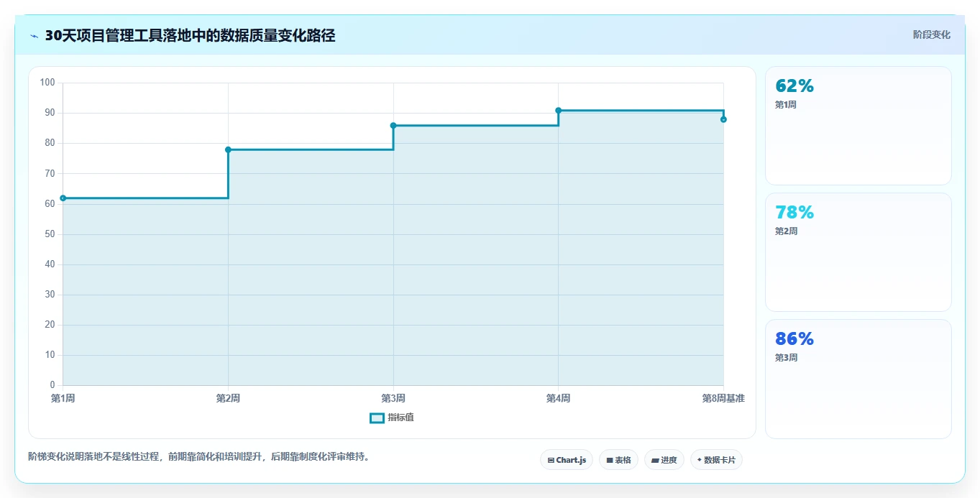Click the 第1周 data point on the chart

pyautogui.click(x=63, y=198)
